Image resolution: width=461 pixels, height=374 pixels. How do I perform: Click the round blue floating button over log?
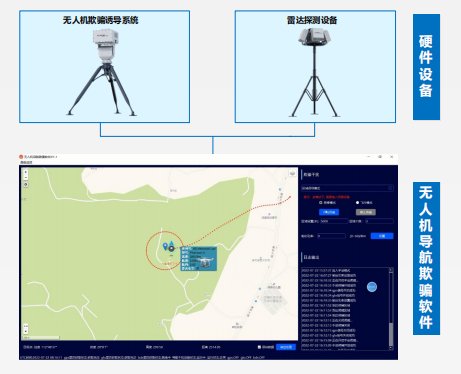coord(372,287)
